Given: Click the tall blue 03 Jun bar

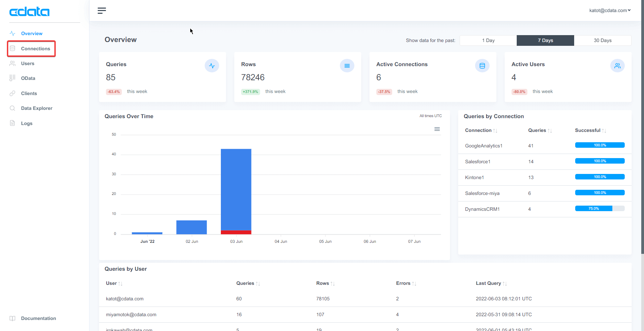Looking at the screenshot, I should 236,189.
